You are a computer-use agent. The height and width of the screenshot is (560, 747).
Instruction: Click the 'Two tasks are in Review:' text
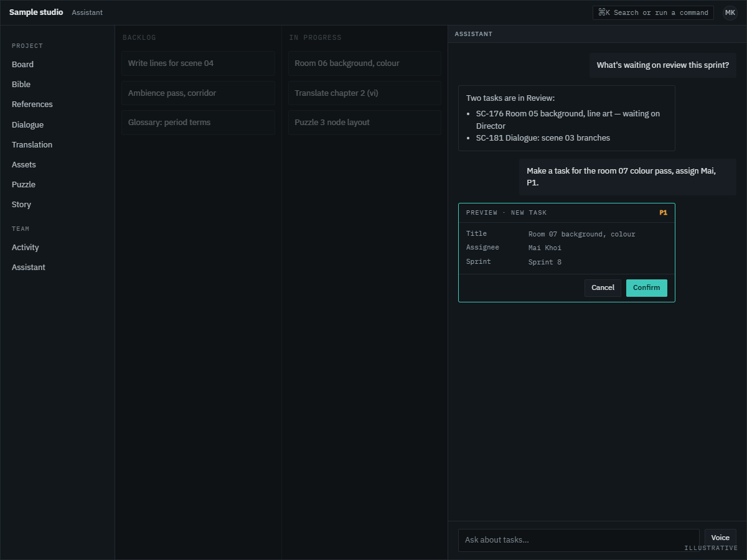pyautogui.click(x=510, y=98)
